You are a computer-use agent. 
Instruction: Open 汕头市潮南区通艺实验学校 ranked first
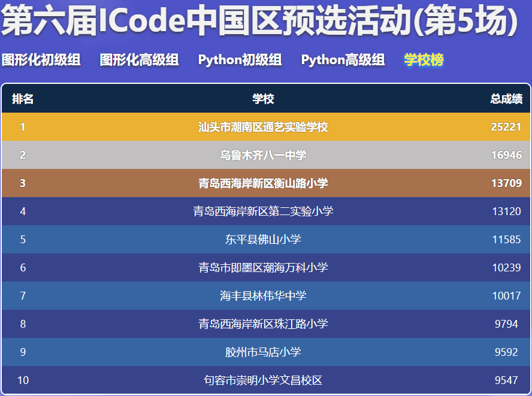tap(265, 127)
